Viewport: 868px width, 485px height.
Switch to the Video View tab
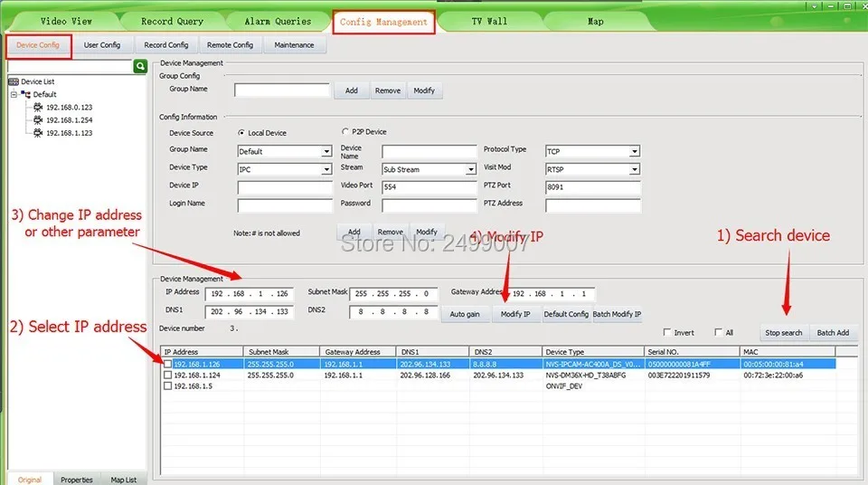66,21
